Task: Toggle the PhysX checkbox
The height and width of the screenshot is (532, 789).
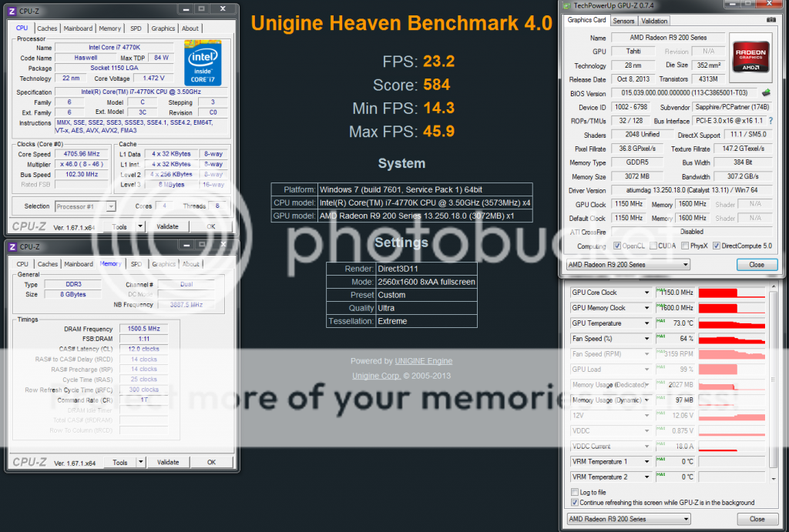Action: tap(683, 246)
